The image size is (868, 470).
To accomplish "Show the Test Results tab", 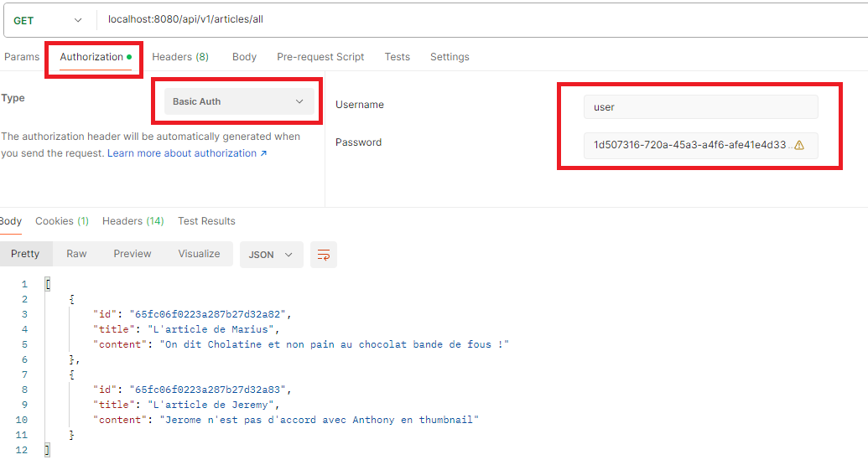I will pos(206,221).
